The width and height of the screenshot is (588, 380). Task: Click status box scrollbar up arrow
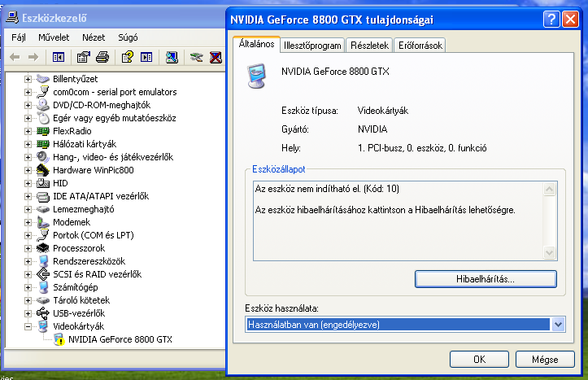(550, 189)
